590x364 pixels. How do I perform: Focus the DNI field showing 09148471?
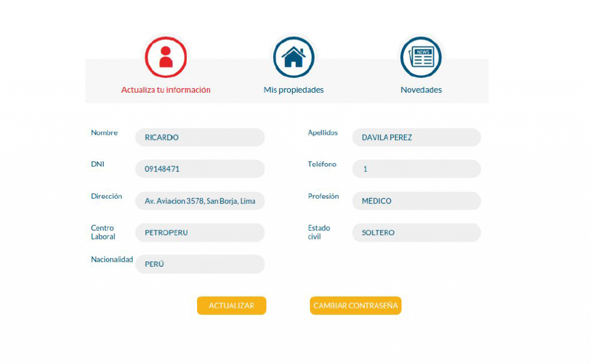(200, 169)
